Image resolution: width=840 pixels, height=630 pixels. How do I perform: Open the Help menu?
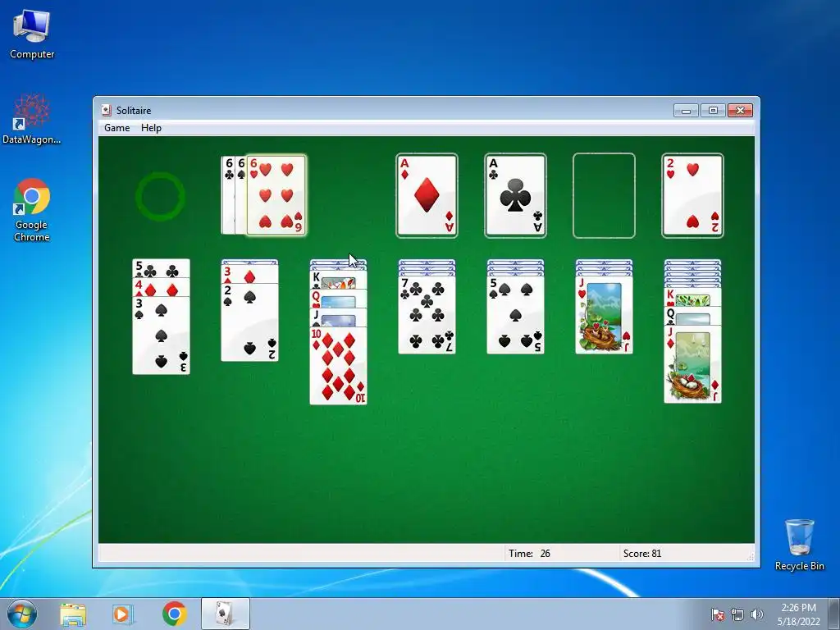pyautogui.click(x=151, y=127)
